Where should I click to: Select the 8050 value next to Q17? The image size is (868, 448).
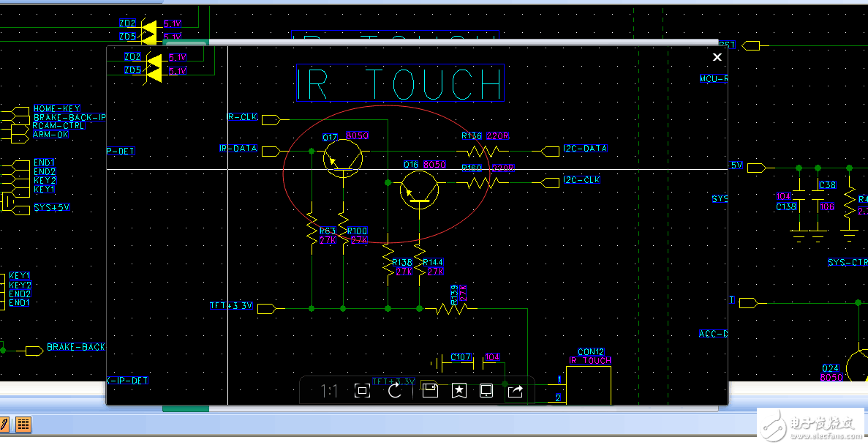pyautogui.click(x=357, y=136)
